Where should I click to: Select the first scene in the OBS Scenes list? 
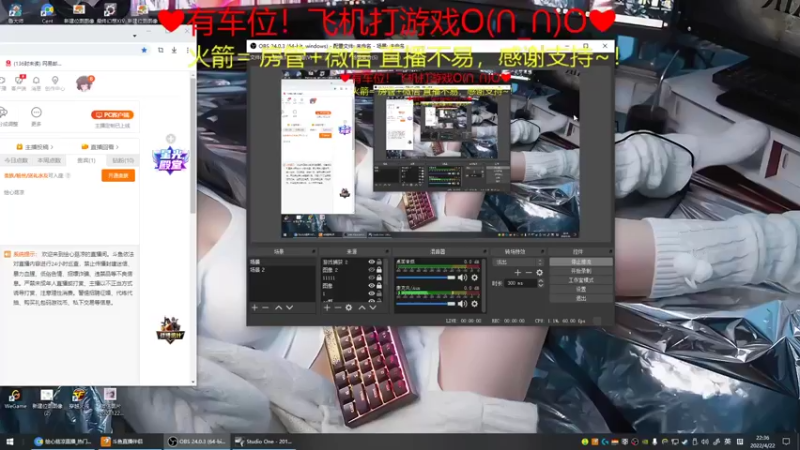click(x=282, y=262)
